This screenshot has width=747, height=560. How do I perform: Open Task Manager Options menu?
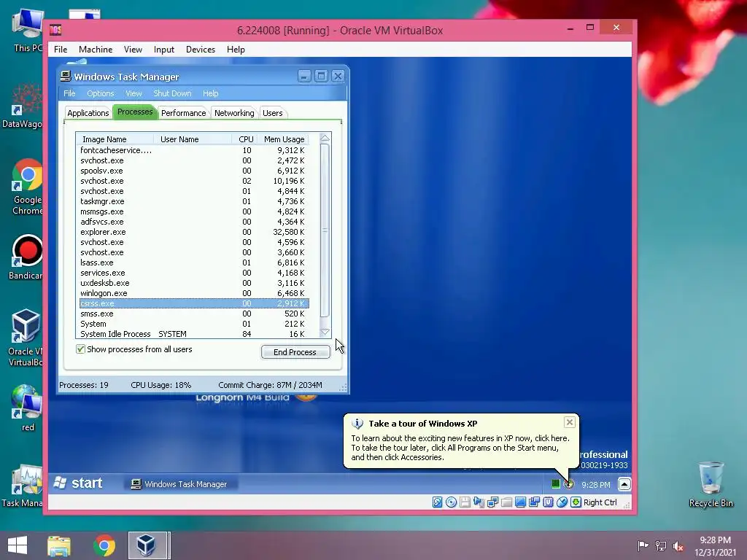[x=101, y=93]
